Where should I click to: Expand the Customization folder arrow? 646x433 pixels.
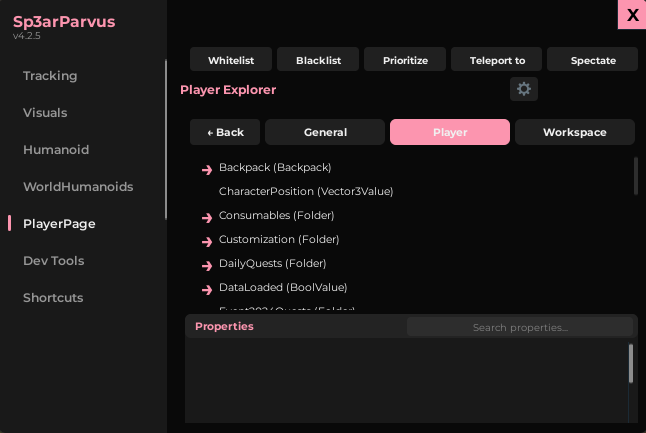click(207, 241)
